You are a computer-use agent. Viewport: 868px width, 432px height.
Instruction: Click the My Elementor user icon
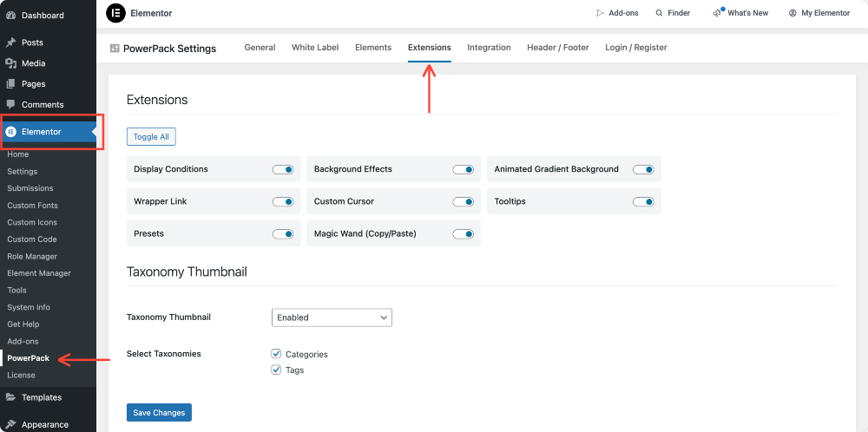coord(792,13)
